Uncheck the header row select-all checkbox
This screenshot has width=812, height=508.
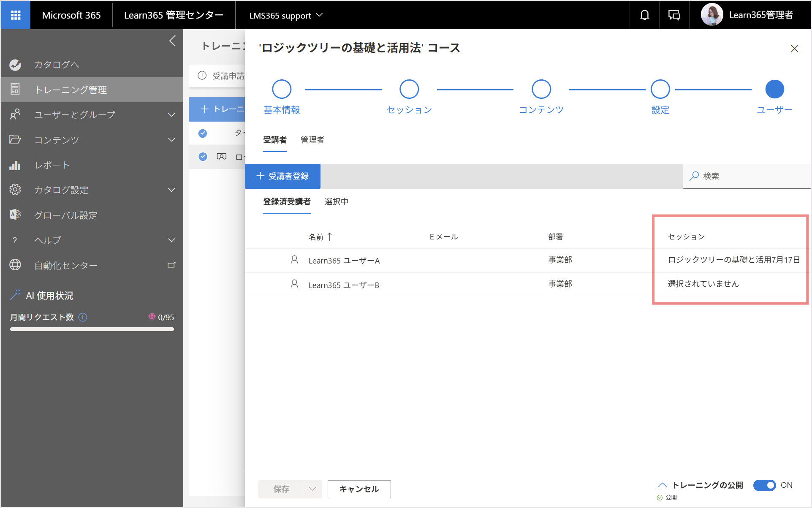[203, 133]
